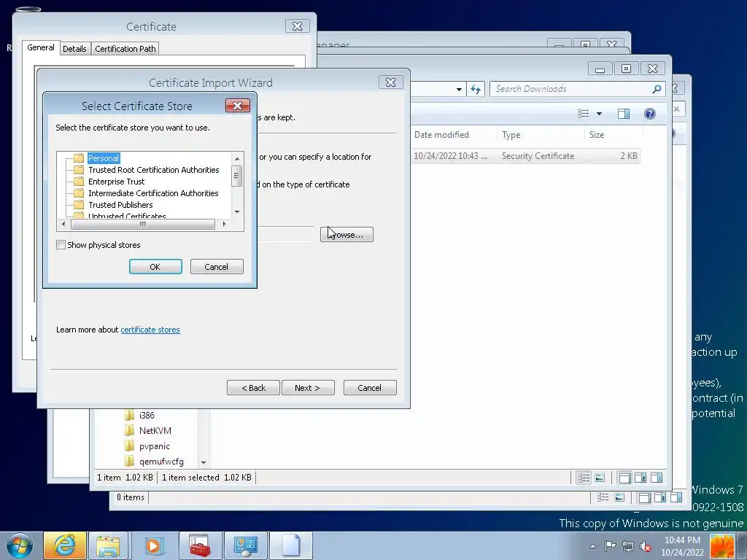Screen dimensions: 747x560
Task: Sort by Type column header
Action: [x=511, y=135]
